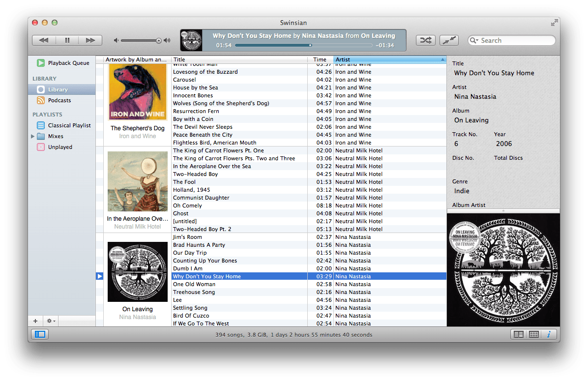Select Podcasts in the library sidebar
The image size is (588, 381).
coord(59,100)
